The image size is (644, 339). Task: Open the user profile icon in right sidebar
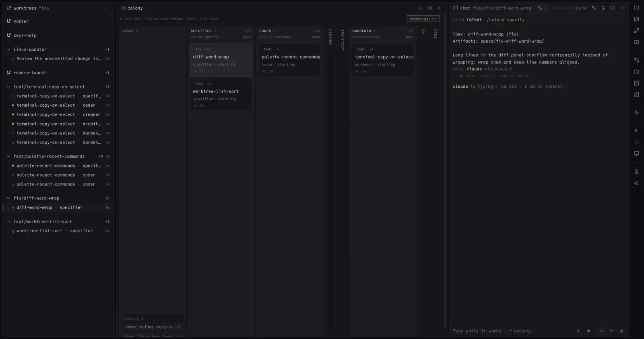636,172
